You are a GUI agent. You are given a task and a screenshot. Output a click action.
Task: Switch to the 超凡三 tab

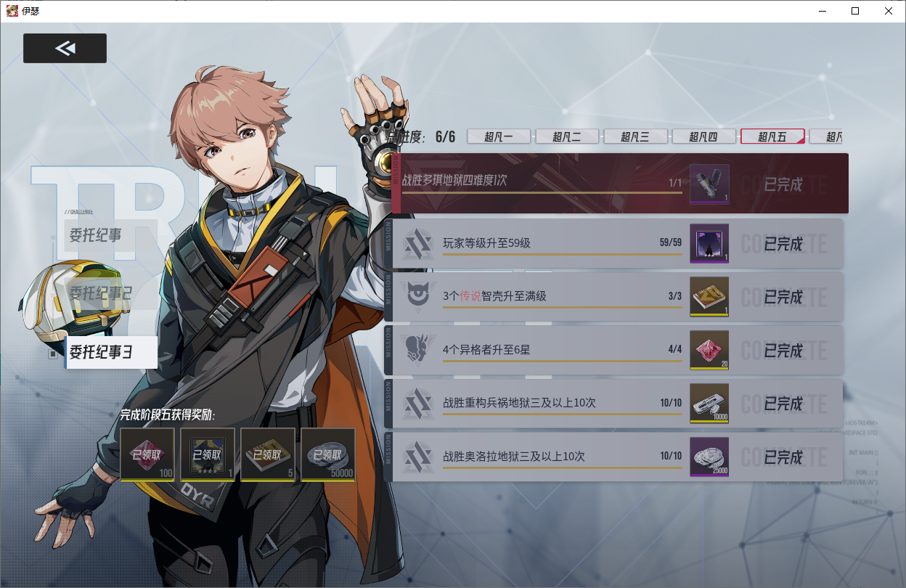636,136
